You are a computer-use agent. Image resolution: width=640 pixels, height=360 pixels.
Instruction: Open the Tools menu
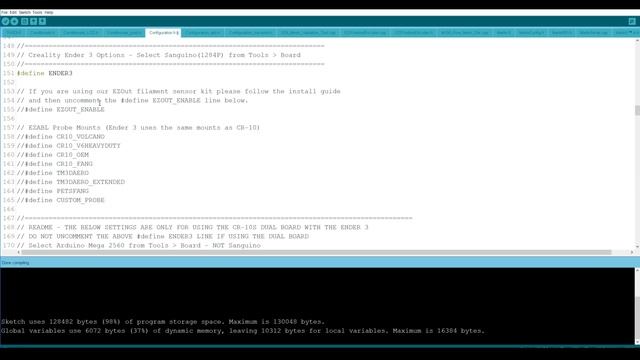click(37, 12)
